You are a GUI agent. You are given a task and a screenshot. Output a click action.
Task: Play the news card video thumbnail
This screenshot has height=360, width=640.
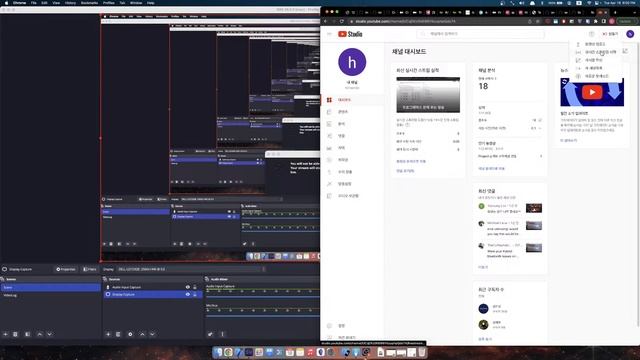click(592, 92)
